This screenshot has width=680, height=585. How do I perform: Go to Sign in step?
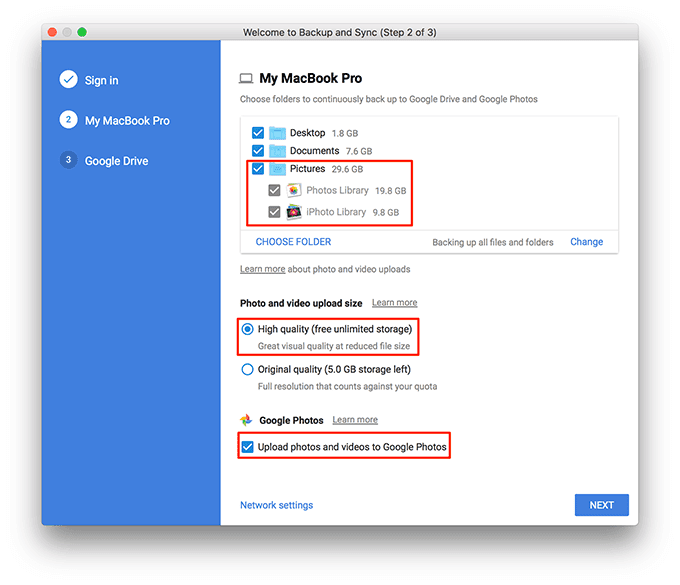click(101, 80)
